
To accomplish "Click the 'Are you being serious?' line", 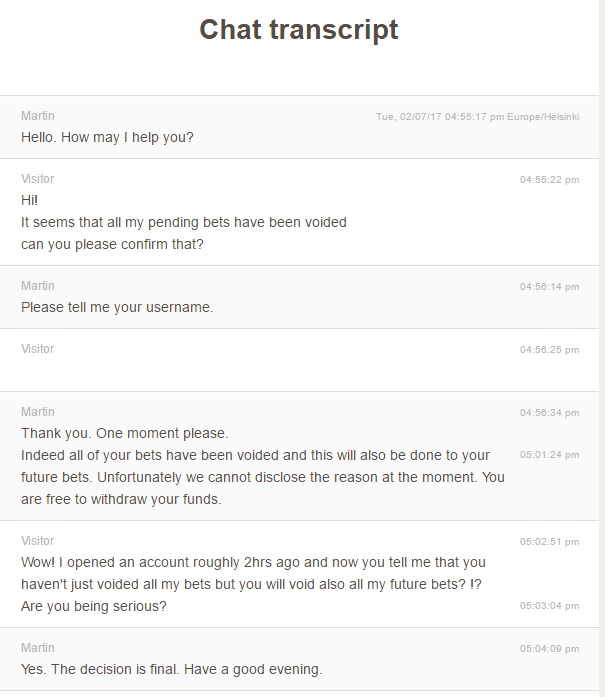I will (94, 606).
